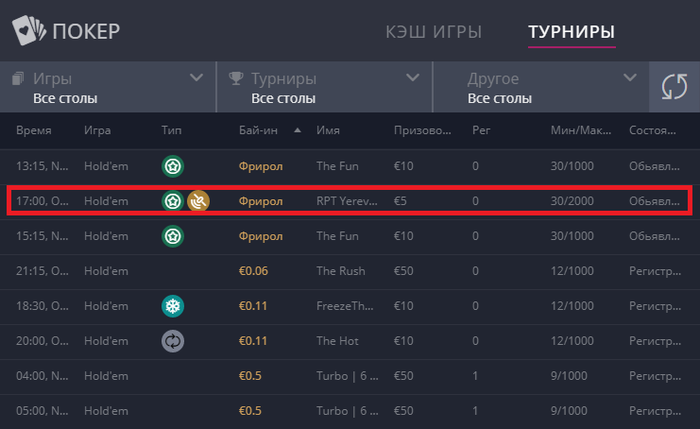Switch to the Кэш игры tab

(x=433, y=32)
